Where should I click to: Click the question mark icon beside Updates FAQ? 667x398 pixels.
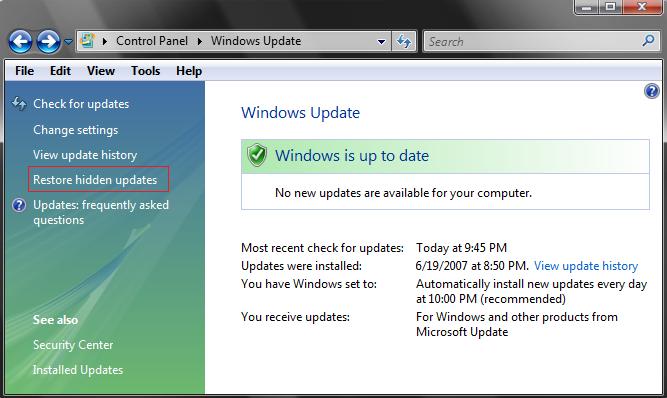point(19,205)
